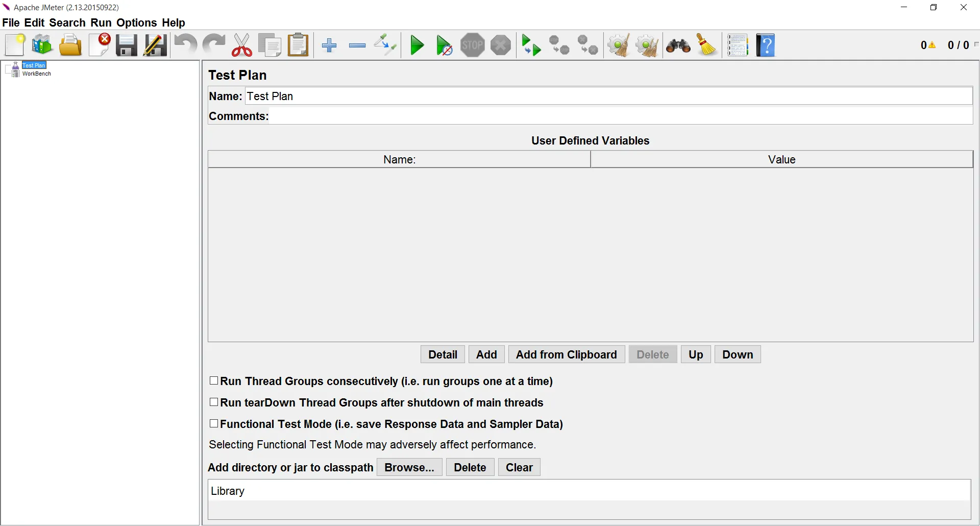Stop all remote engines

[559, 45]
